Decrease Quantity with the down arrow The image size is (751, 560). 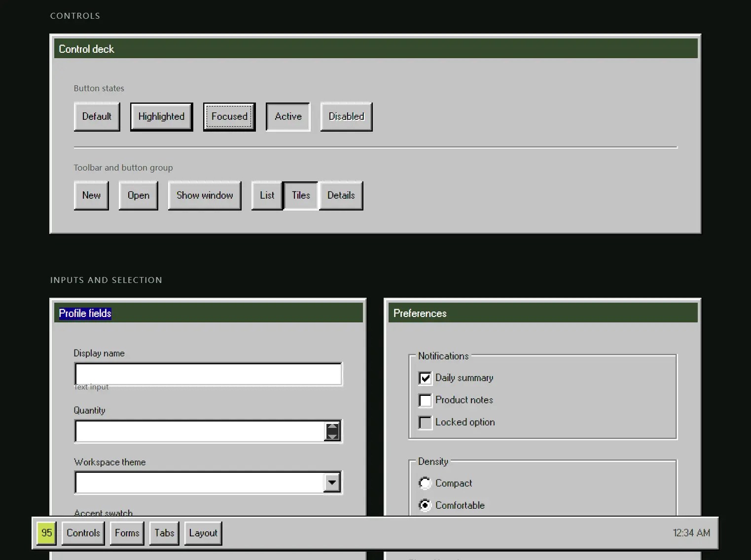(x=333, y=436)
